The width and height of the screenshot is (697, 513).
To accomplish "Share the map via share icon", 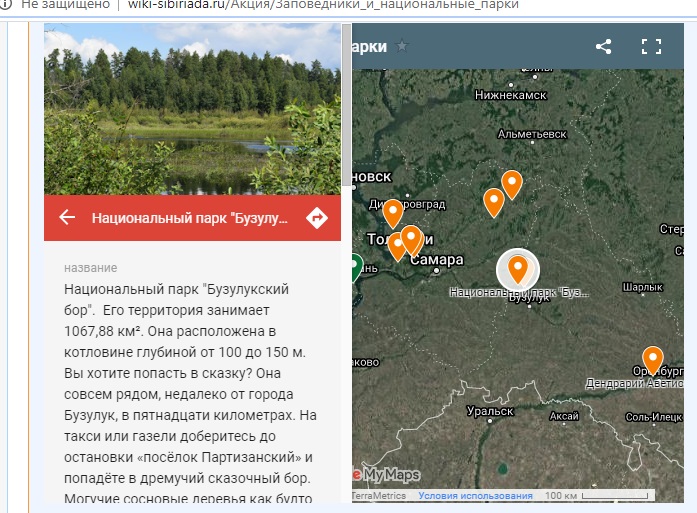I will click(603, 46).
